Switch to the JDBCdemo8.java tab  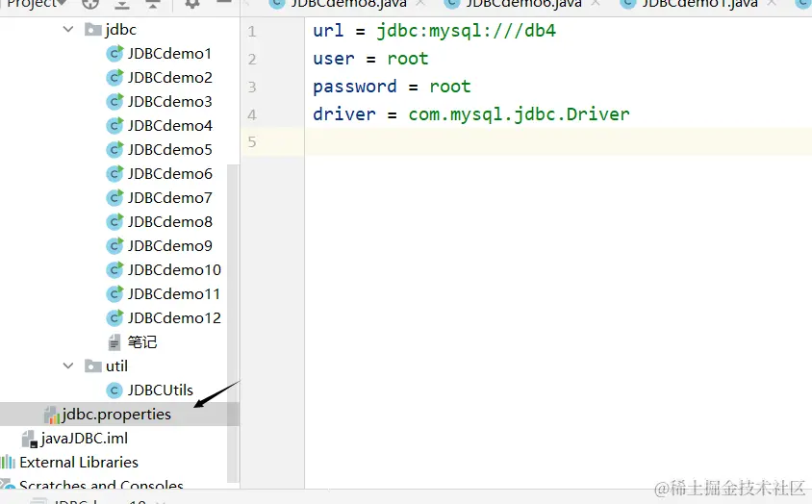[x=348, y=4]
